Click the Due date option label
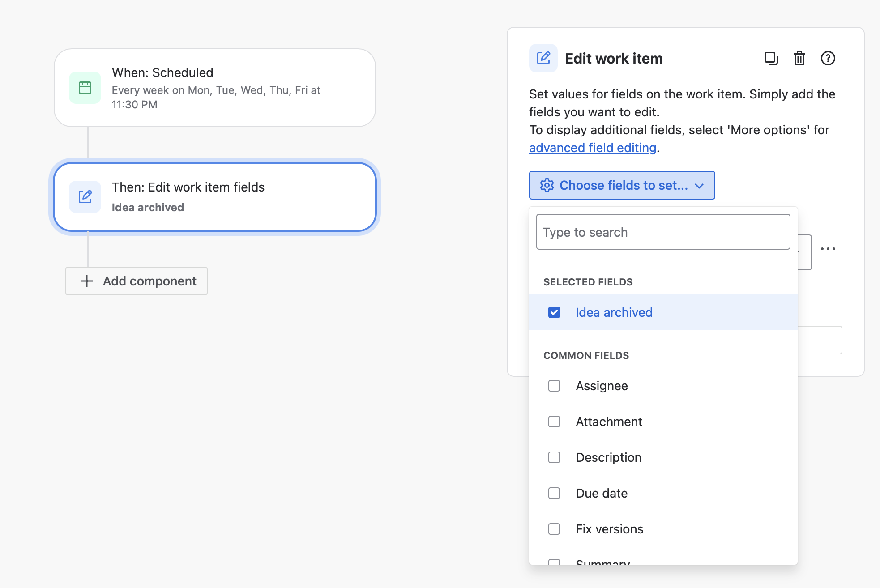The image size is (880, 588). [x=602, y=493]
